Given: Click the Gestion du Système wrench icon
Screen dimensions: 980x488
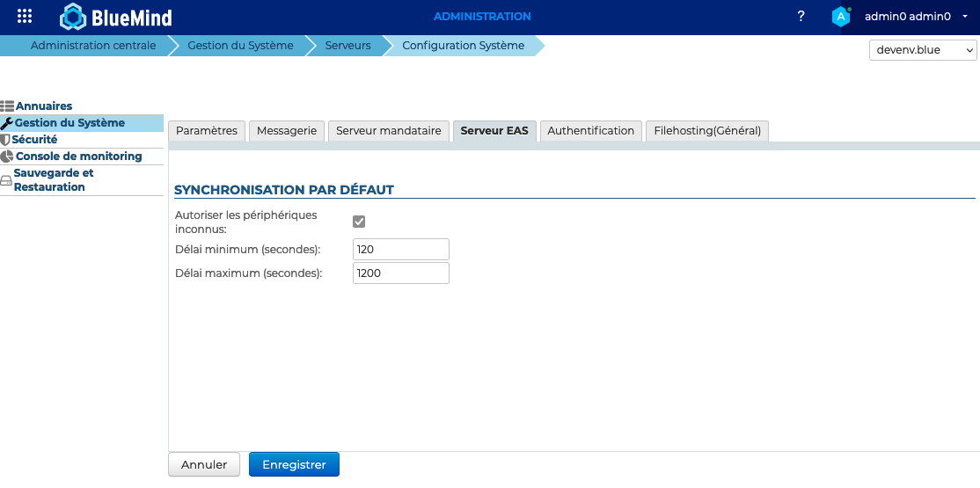Looking at the screenshot, I should click(x=7, y=123).
